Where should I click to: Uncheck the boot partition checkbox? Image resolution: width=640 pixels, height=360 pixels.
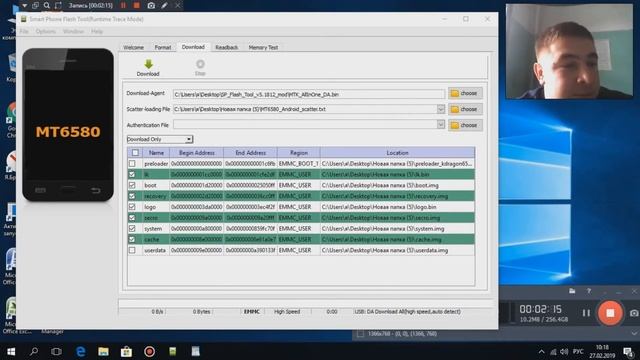pyautogui.click(x=132, y=185)
